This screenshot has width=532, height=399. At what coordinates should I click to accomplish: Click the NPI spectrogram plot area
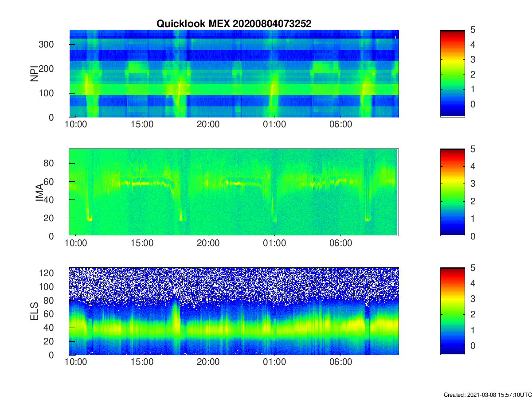(234, 74)
